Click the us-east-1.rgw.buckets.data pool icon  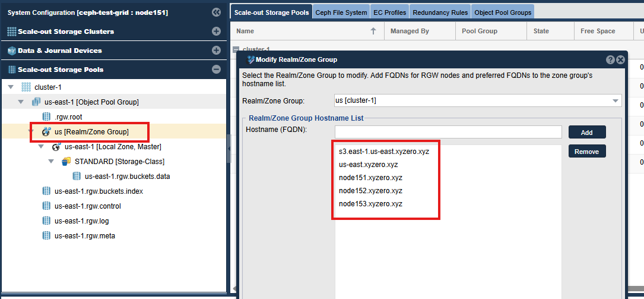pyautogui.click(x=77, y=177)
